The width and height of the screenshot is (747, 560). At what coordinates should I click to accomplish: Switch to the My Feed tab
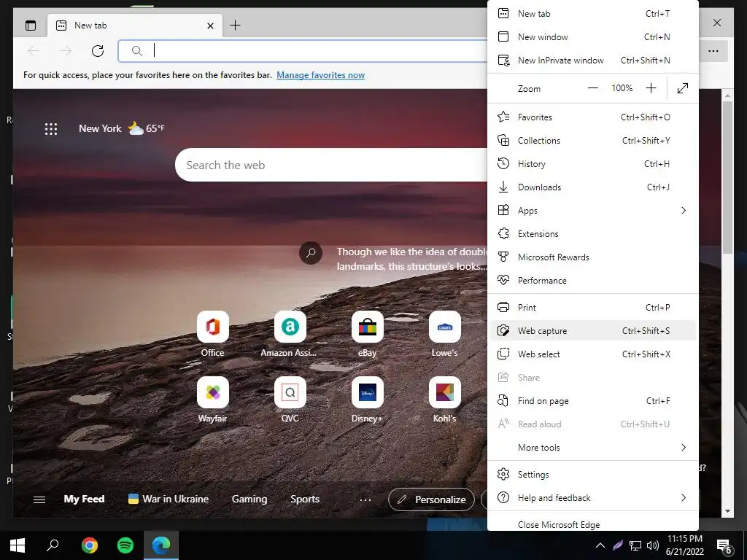point(84,499)
